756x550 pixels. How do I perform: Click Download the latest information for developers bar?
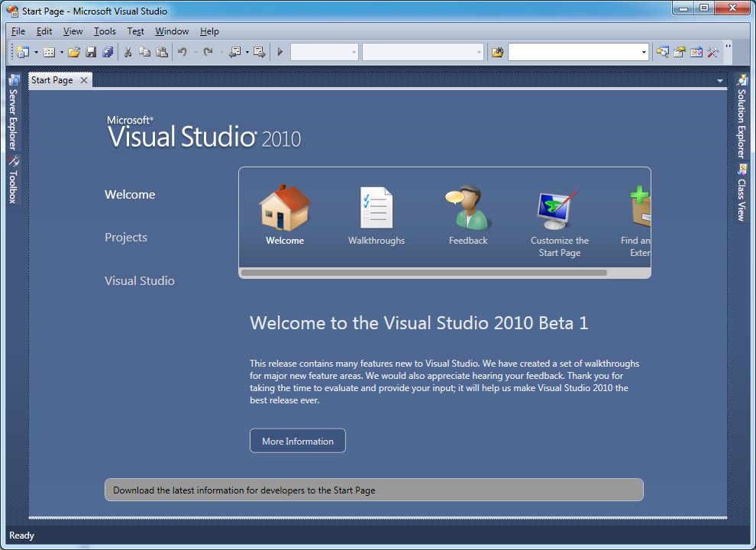pos(374,490)
